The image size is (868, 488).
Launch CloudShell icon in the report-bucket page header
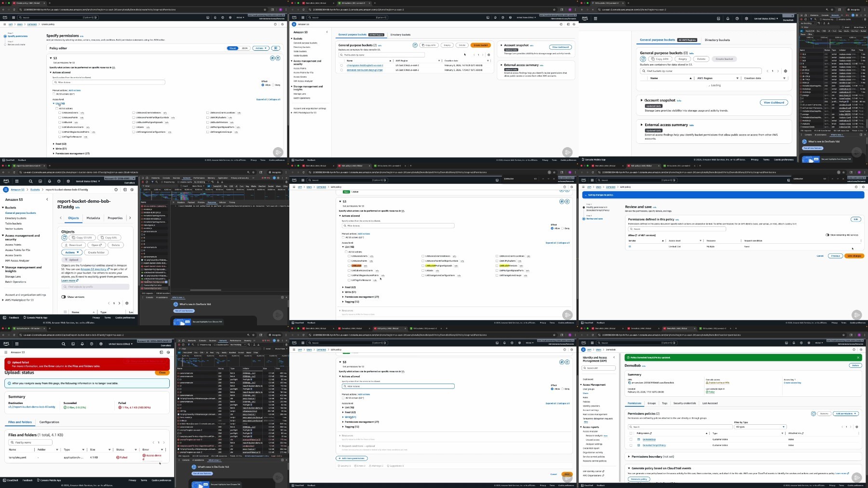[40, 181]
